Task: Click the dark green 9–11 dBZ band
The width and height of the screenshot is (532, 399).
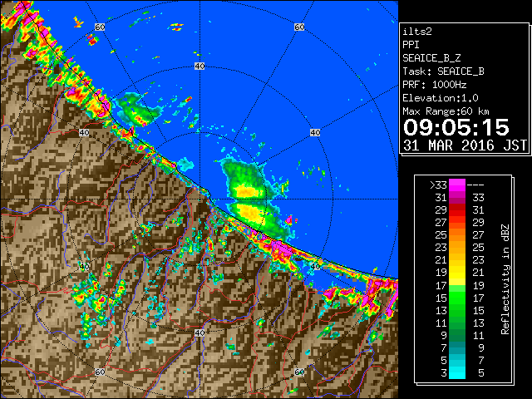Action: 457,335
